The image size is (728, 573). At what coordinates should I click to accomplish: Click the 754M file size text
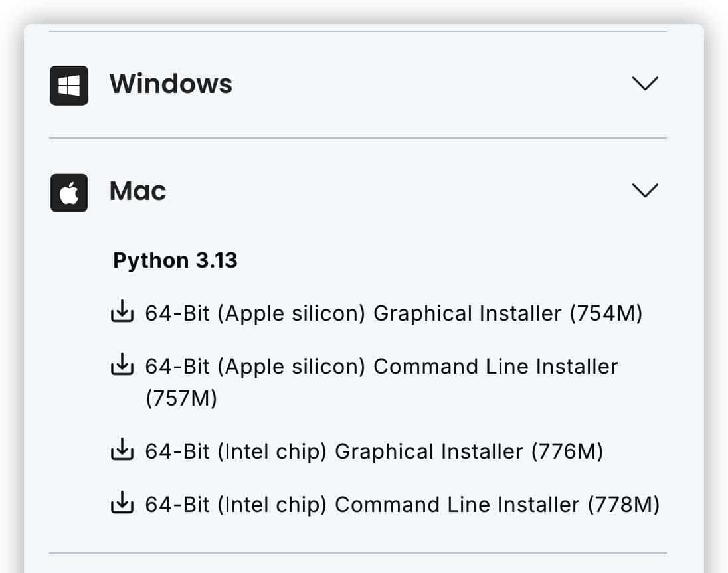click(x=605, y=313)
